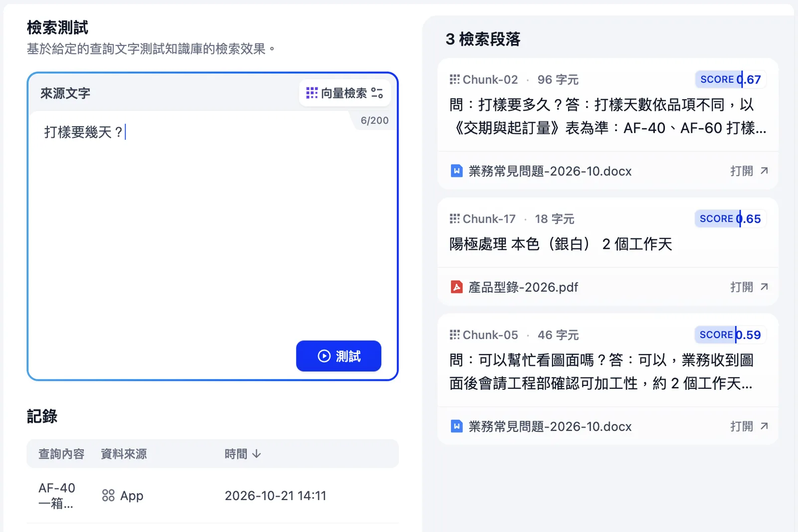Click the App icon in the record row
The image size is (798, 532).
[108, 496]
